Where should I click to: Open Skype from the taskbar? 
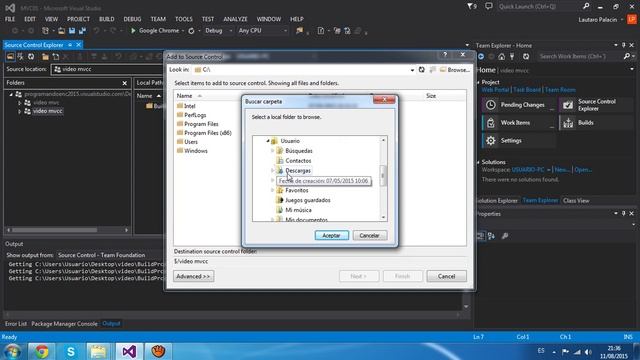pyautogui.click(x=71, y=351)
